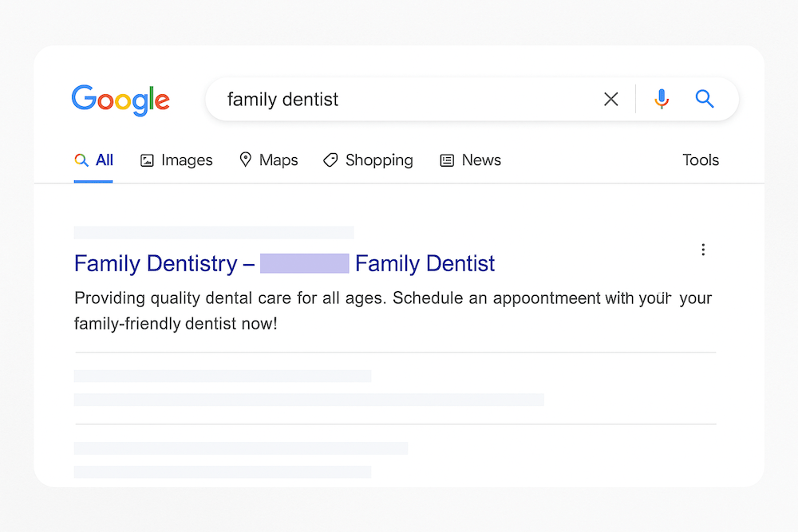Switch to the Images results tab
This screenshot has height=532, width=798.
(186, 160)
